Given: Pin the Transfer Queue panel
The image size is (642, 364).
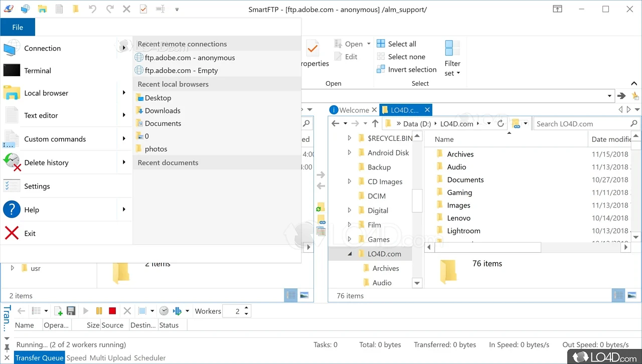Looking at the screenshot, I should tap(7, 347).
